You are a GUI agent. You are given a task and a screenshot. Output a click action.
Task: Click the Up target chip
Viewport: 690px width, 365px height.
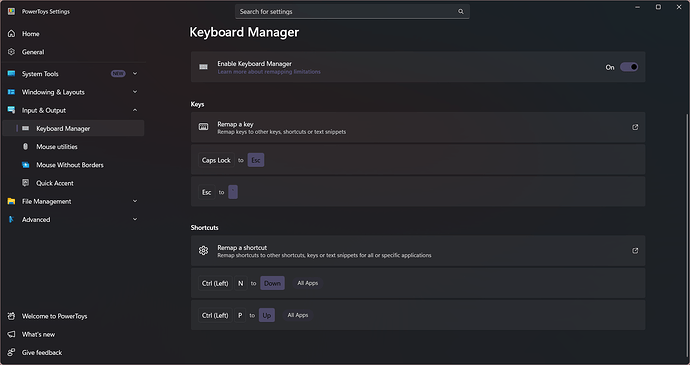click(267, 315)
